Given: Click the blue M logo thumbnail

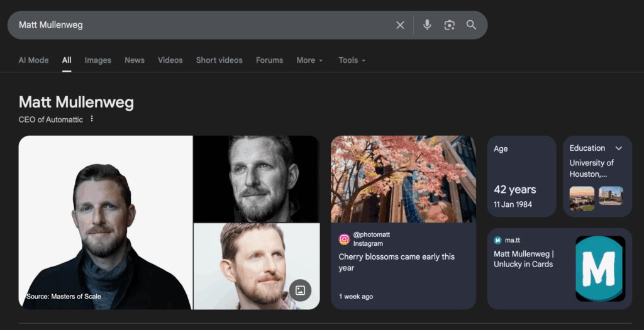Looking at the screenshot, I should [x=600, y=268].
